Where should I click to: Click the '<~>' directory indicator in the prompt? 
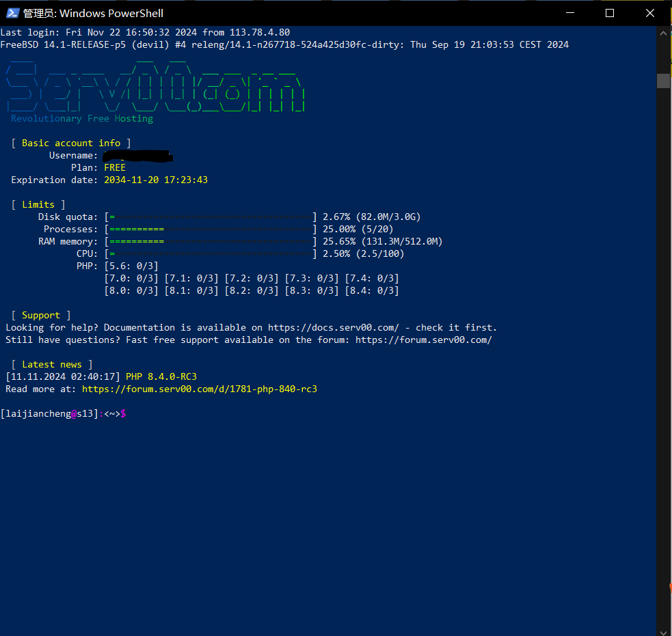point(112,414)
